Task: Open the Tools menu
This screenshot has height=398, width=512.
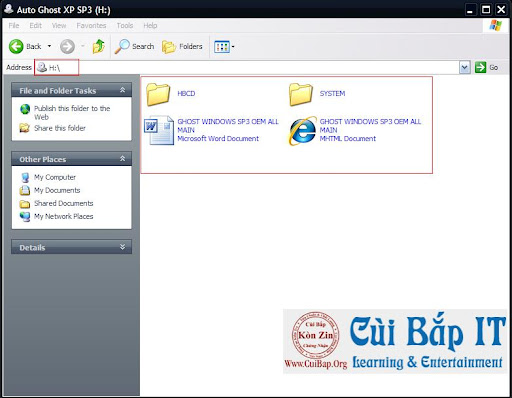Action: (x=125, y=26)
